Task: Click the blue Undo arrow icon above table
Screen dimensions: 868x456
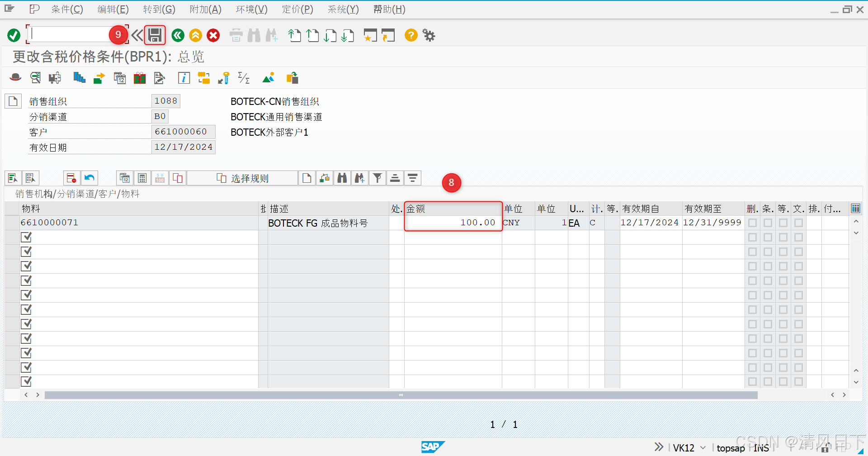Action: [90, 178]
